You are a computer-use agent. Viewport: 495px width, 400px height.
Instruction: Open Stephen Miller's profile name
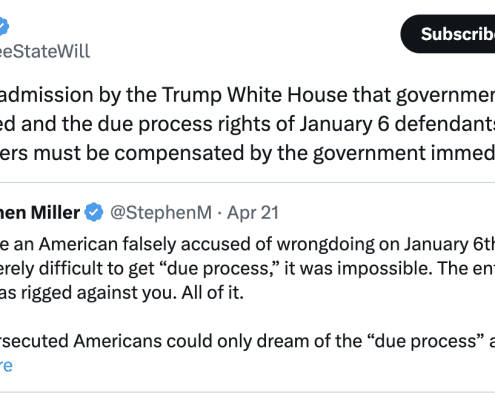click(40, 213)
